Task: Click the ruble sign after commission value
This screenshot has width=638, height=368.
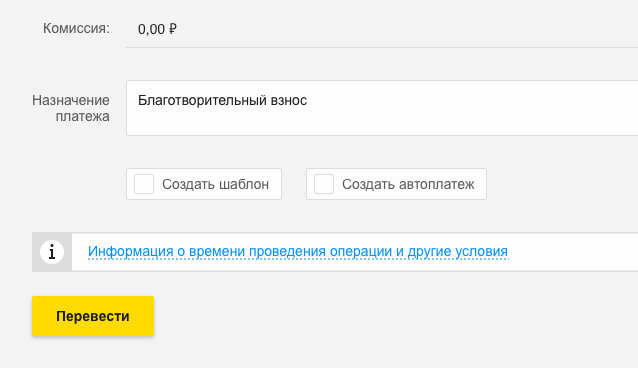Action: tap(173, 29)
